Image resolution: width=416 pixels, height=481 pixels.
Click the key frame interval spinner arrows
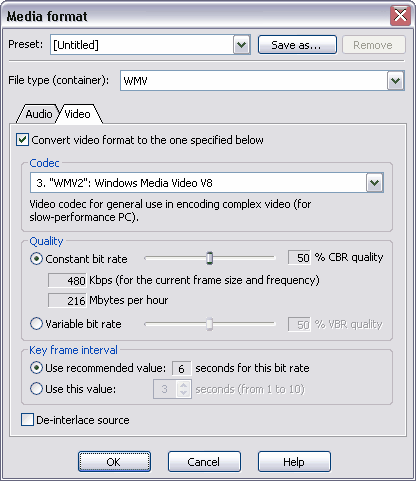pos(184,389)
